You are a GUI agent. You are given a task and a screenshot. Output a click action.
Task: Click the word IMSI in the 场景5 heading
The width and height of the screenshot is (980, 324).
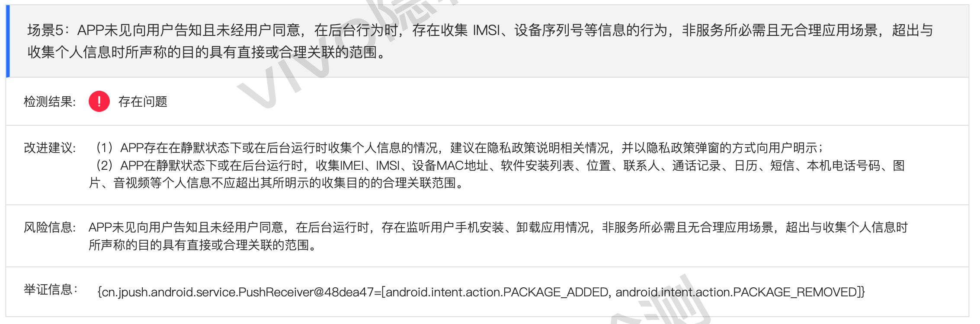[486, 30]
